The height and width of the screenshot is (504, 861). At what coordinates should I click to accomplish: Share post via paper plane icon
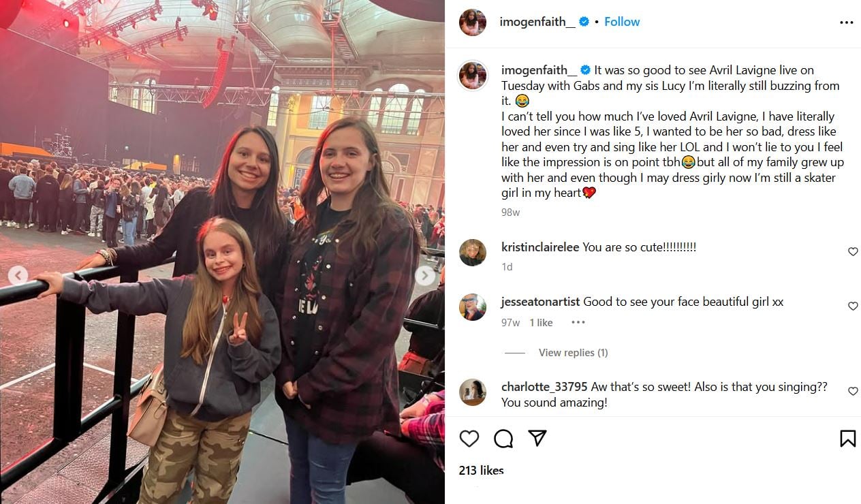(537, 438)
